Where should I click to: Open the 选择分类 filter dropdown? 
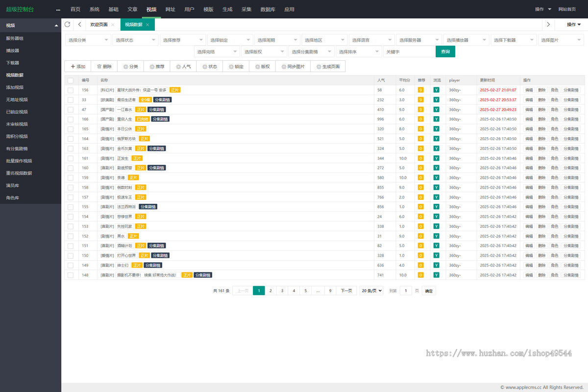(88, 40)
